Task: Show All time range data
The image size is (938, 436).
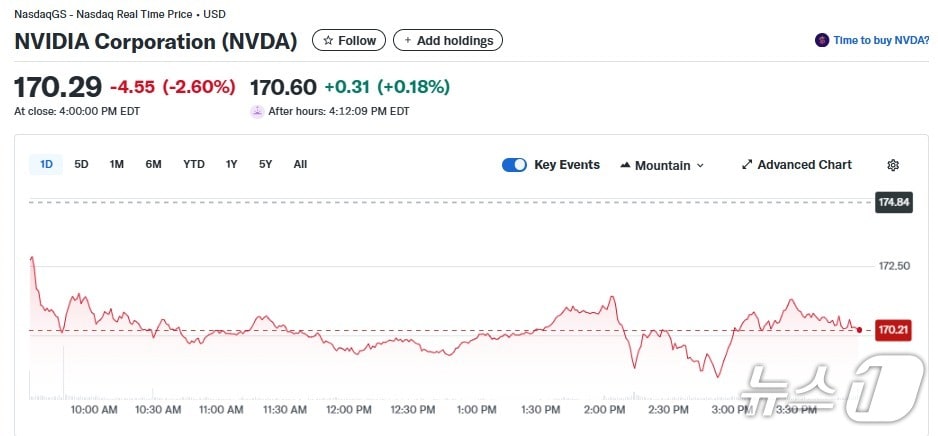Action: (x=300, y=164)
